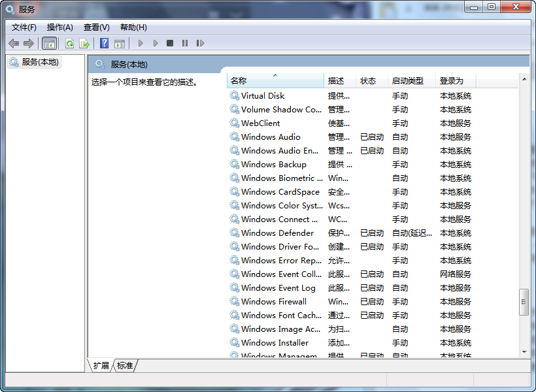Select the Volume Shadow Co... service row
This screenshot has width=536, height=392.
tap(350, 109)
